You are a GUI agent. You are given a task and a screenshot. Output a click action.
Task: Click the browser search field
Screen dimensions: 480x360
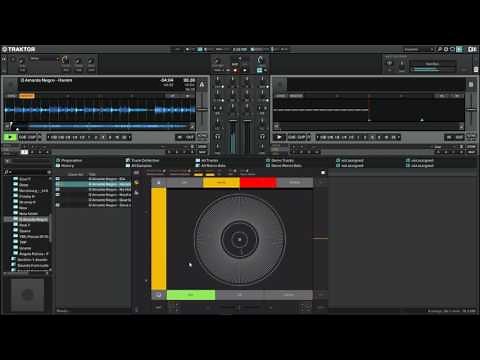pos(28,172)
